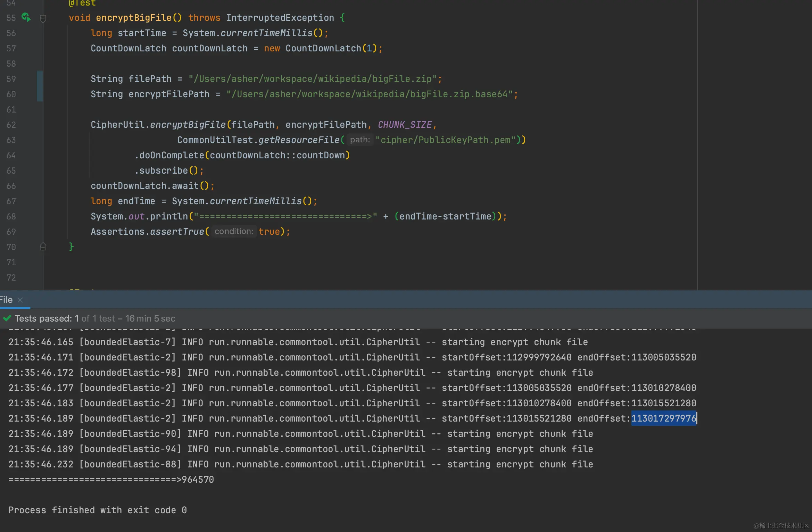
Task: Click the 'path:' parameter hint on line 63
Action: pos(360,140)
